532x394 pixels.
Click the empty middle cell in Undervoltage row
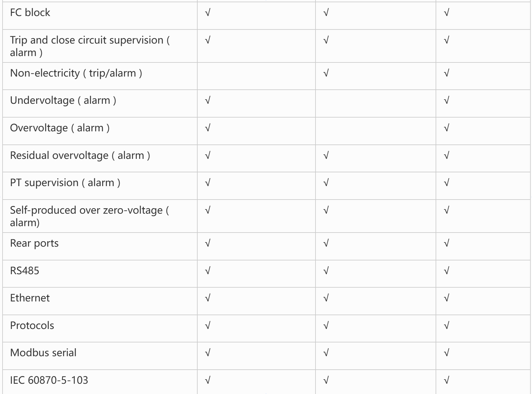[375, 103]
